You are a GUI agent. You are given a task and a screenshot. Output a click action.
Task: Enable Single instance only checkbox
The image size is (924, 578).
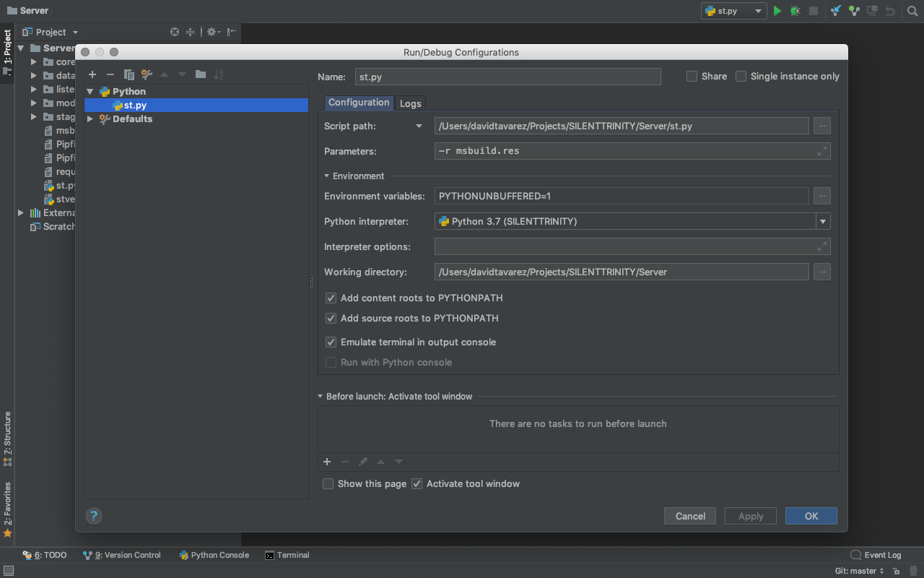[741, 76]
